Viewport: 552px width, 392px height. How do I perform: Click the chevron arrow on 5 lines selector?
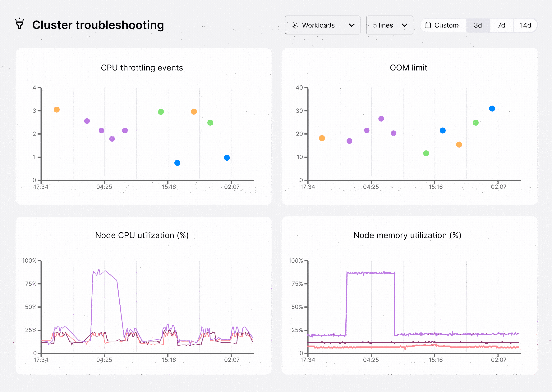[x=404, y=25]
